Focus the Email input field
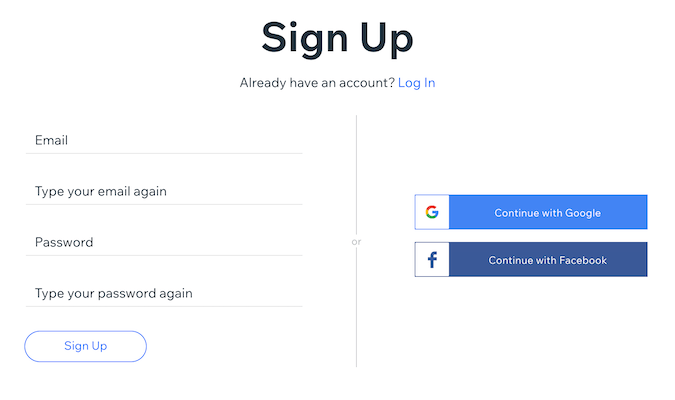The height and width of the screenshot is (400, 675). 164,140
